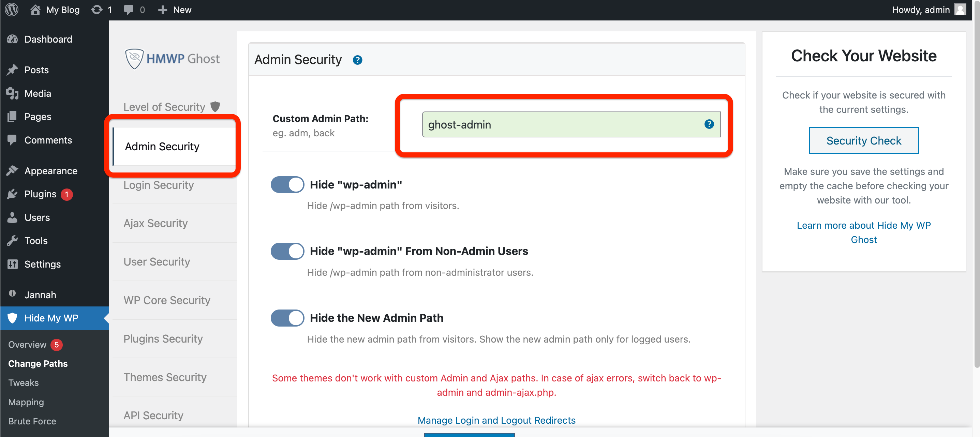Toggle Hide "wp-admin" From Non-Admin Users switch
This screenshot has width=980, height=437.
(x=287, y=252)
